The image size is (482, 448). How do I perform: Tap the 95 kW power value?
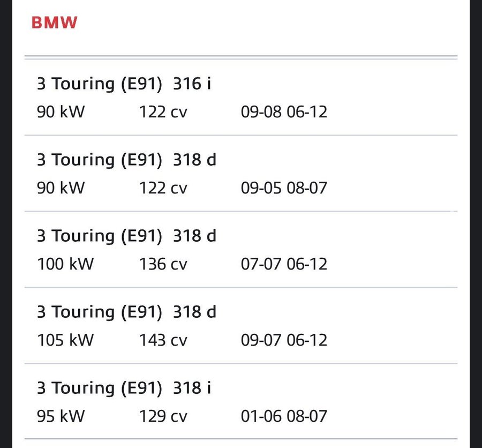[x=61, y=416]
